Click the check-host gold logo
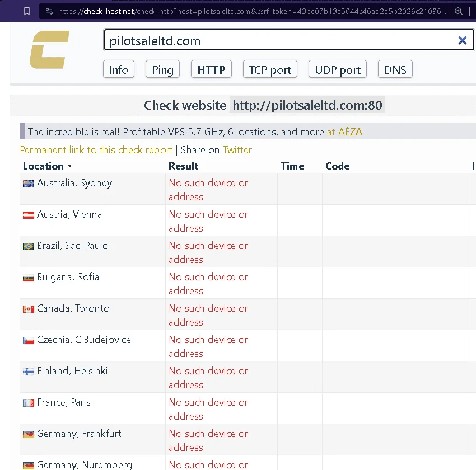Screen dimensions: 476x470 [49, 50]
